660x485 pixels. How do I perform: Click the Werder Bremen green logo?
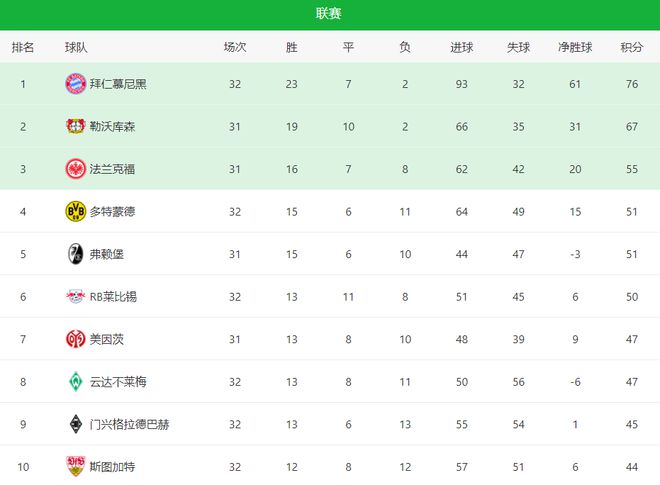pos(76,382)
